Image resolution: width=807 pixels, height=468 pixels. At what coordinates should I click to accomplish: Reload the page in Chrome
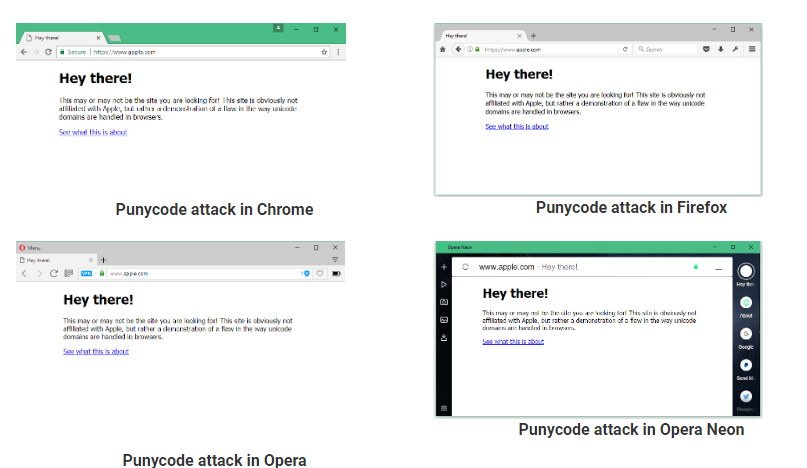[48, 52]
